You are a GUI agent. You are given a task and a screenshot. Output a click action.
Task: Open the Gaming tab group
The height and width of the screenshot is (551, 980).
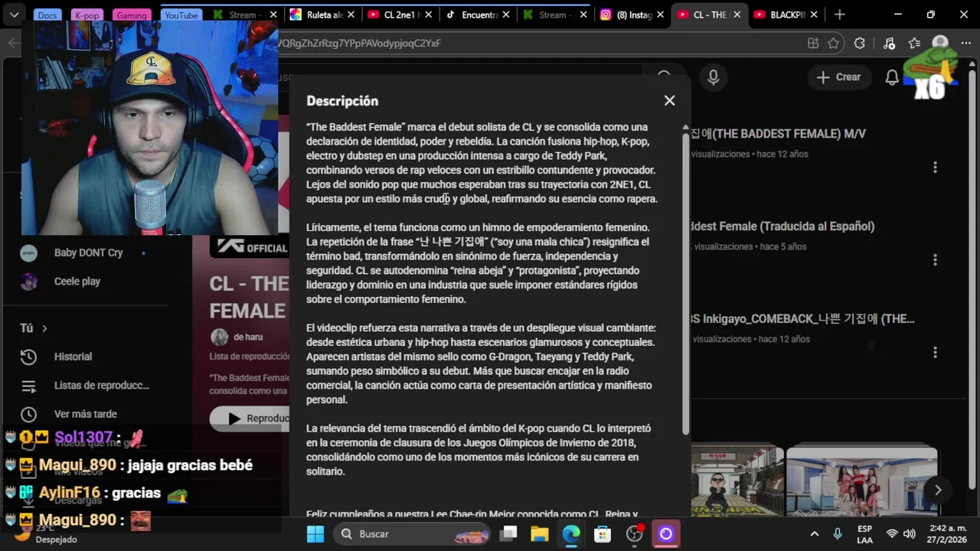tap(132, 15)
